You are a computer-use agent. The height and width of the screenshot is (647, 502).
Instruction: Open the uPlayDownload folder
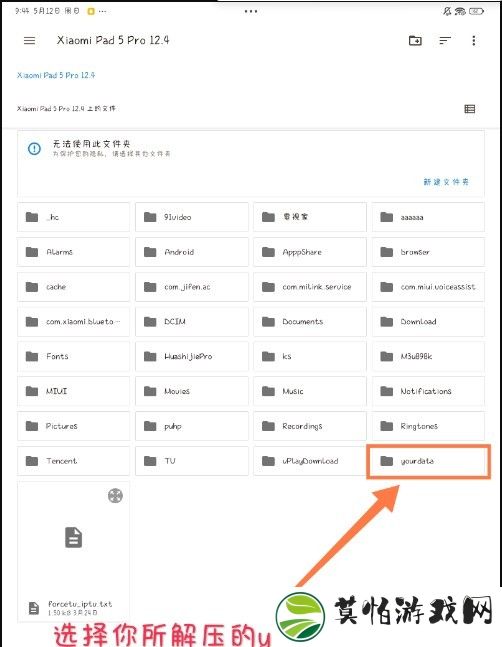(x=310, y=461)
